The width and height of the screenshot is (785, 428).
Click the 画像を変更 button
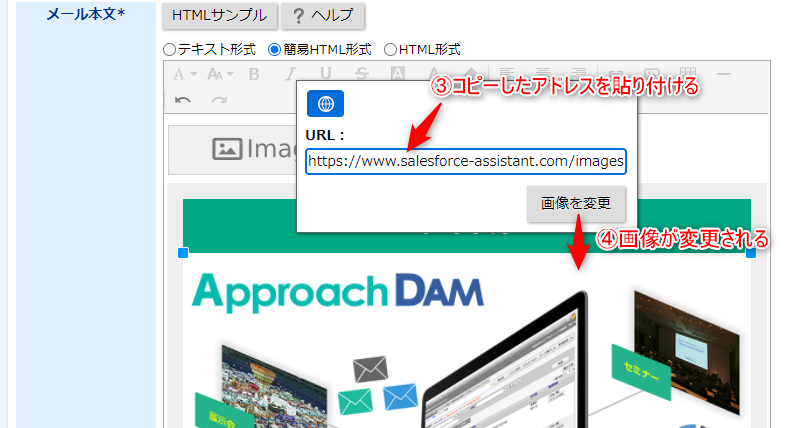pyautogui.click(x=576, y=203)
